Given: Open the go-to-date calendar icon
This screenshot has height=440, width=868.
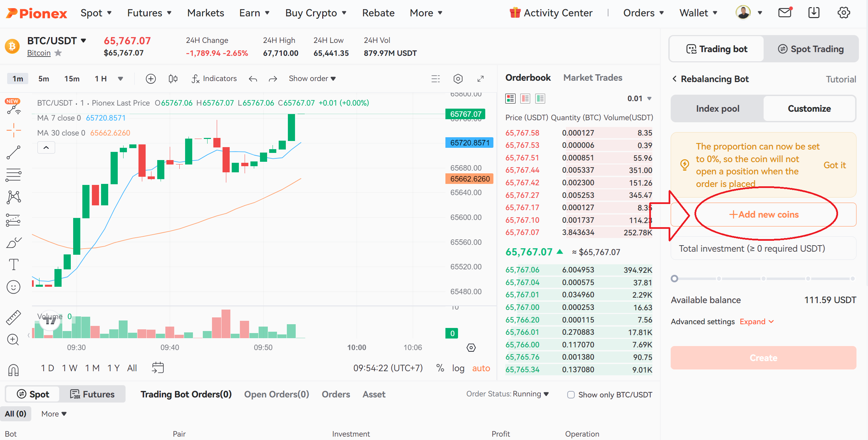Looking at the screenshot, I should click(158, 368).
